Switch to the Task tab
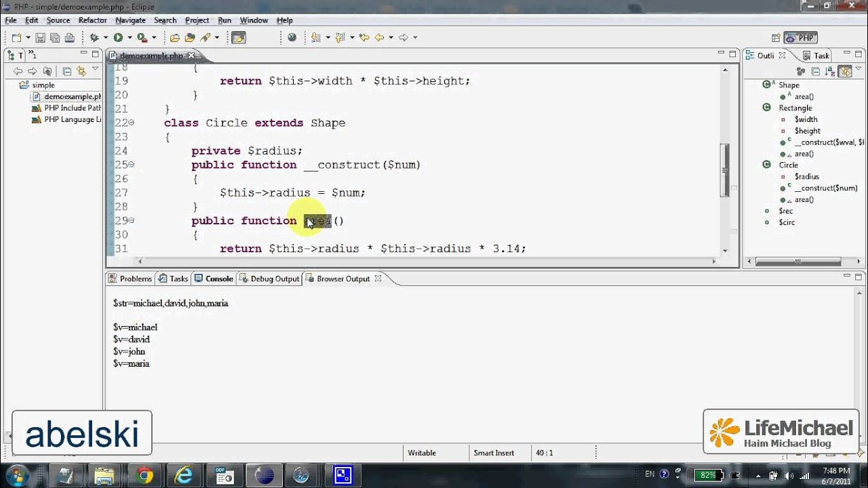Viewport: 868px width, 488px height. tap(816, 56)
